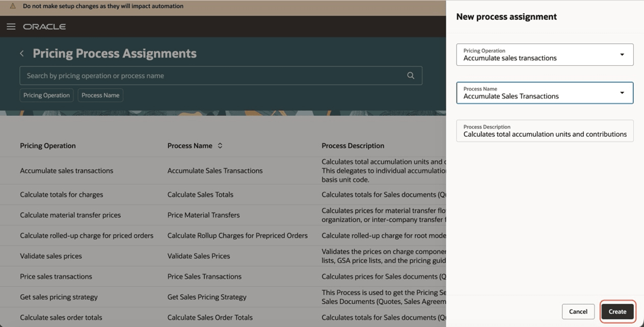Viewport: 644px width, 327px height.
Task: Click 'Get Sales Pricing Strategy' process name
Action: (207, 297)
